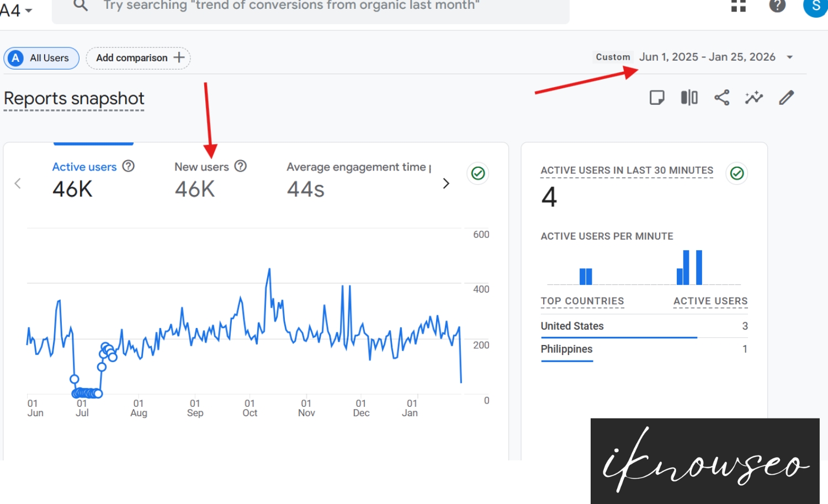Click the United States country row

tap(572, 326)
